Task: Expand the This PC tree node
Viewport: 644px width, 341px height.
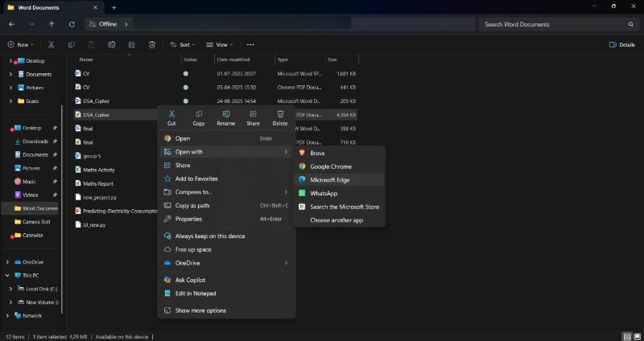Action: click(x=8, y=275)
